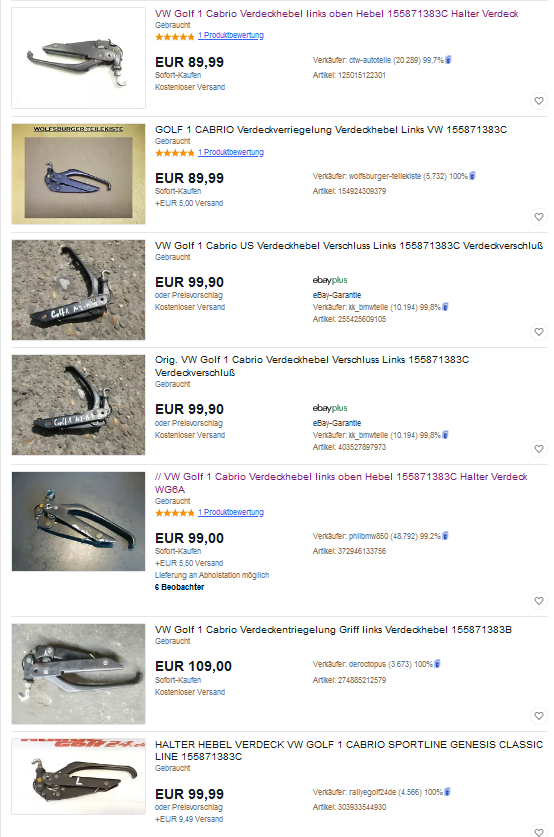
Task: Open HALTER HEBEL VERDECK Sportline listing title
Action: (x=349, y=751)
